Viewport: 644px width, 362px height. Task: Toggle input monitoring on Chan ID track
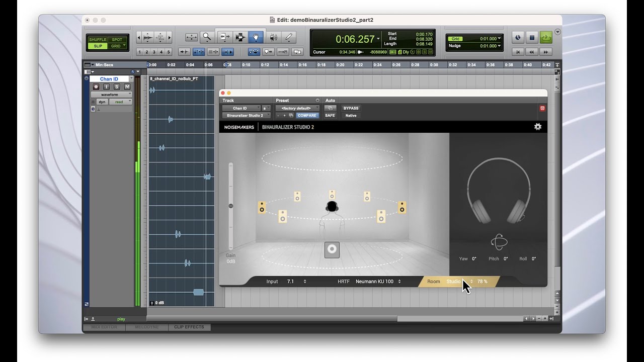pyautogui.click(x=106, y=87)
